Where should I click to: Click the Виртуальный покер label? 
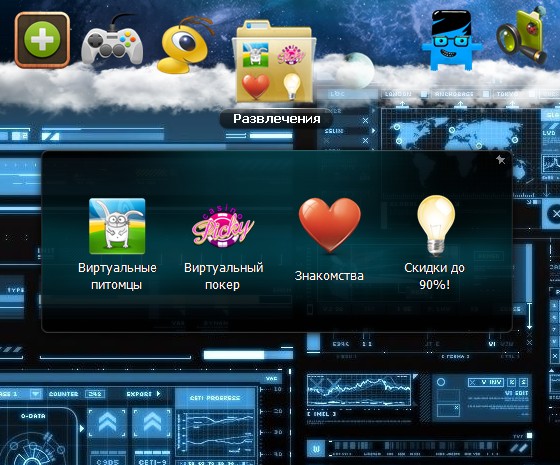click(223, 276)
